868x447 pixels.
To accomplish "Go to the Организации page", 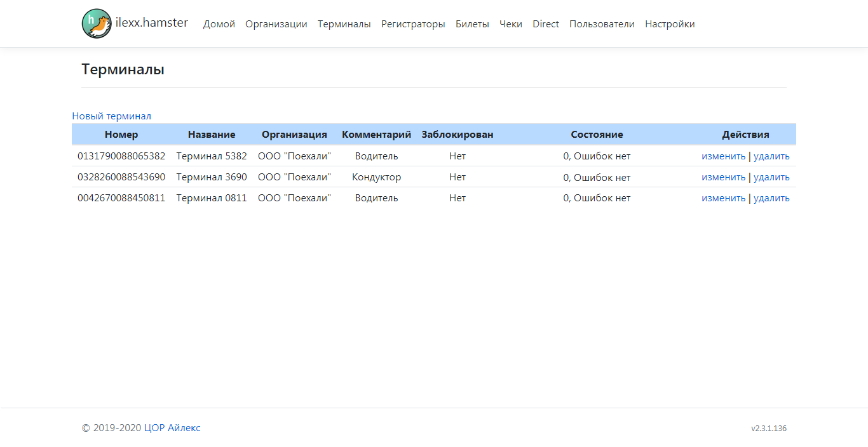I will tap(276, 24).
